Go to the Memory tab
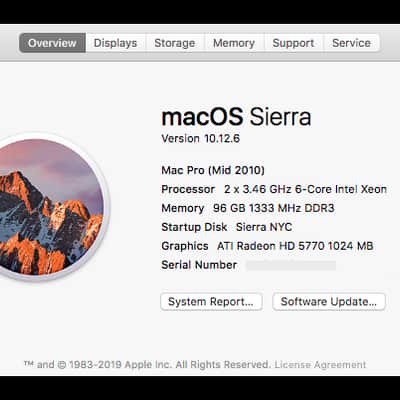 point(234,43)
